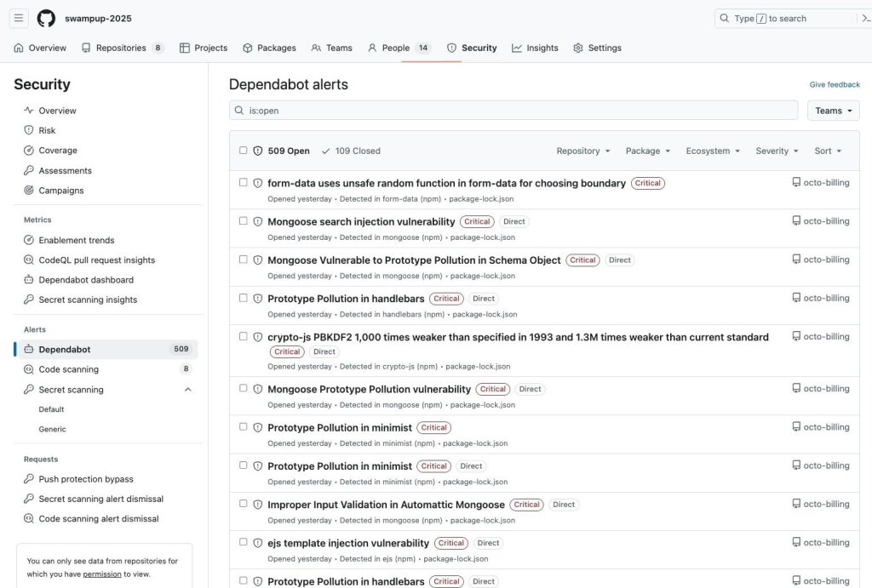Screen dimensions: 872x588
Task: Open the Severity filter dropdown
Action: tap(776, 150)
